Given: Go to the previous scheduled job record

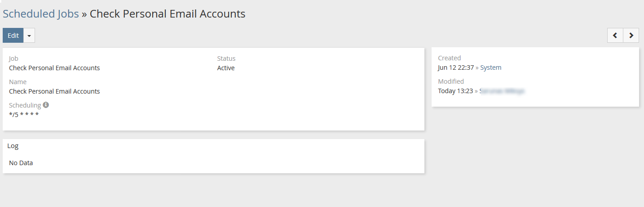Looking at the screenshot, I should click(x=615, y=35).
